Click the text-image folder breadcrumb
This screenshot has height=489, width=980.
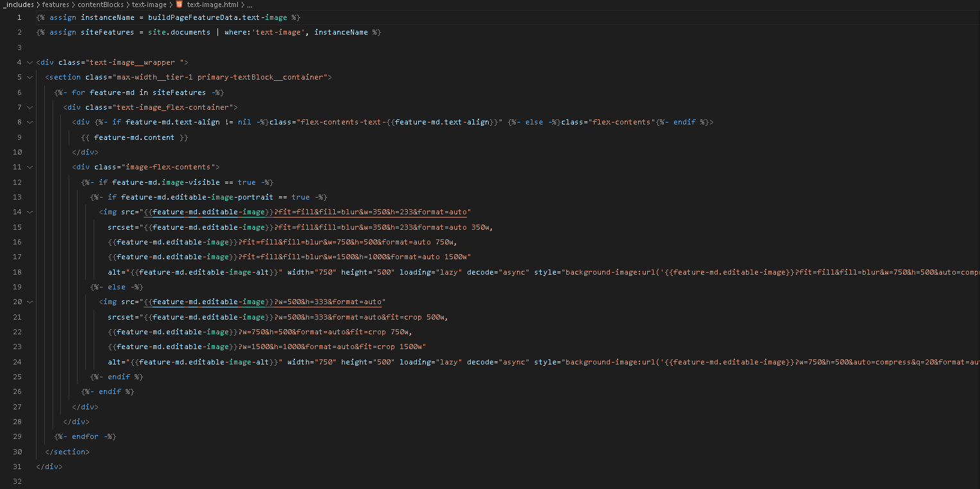click(x=149, y=4)
